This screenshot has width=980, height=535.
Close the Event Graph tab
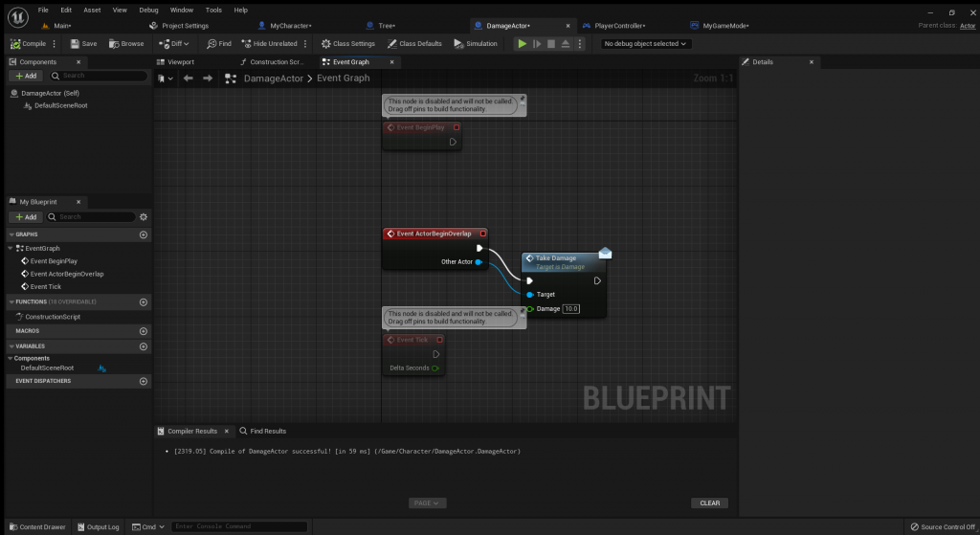(x=391, y=62)
